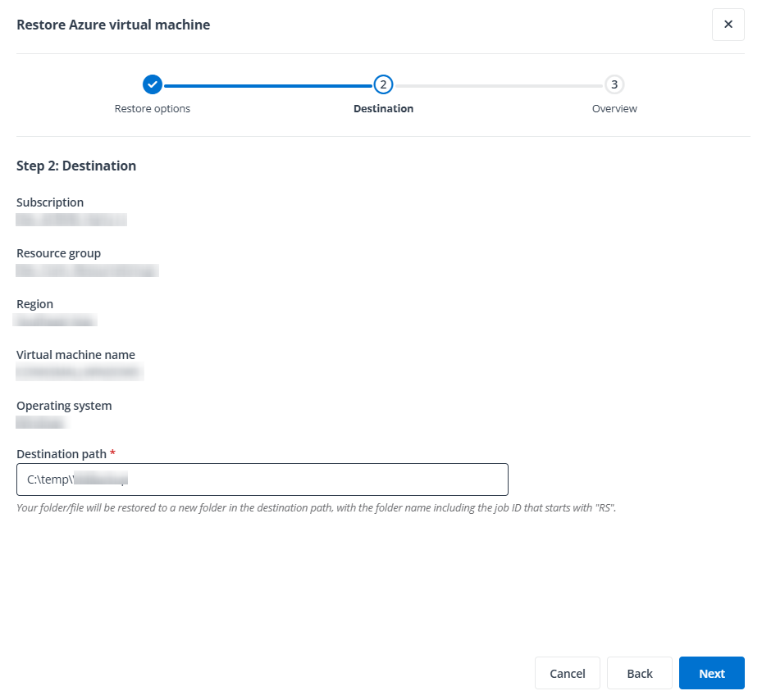Click the Resource group field label

click(58, 253)
